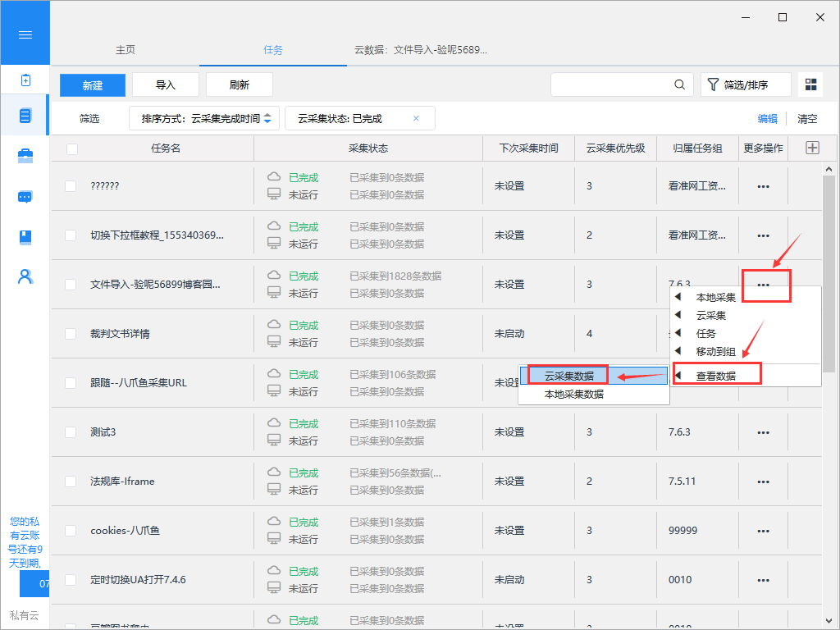Screen dimensions: 840x630
Task: Switch to the 主页 tab
Action: (x=126, y=50)
